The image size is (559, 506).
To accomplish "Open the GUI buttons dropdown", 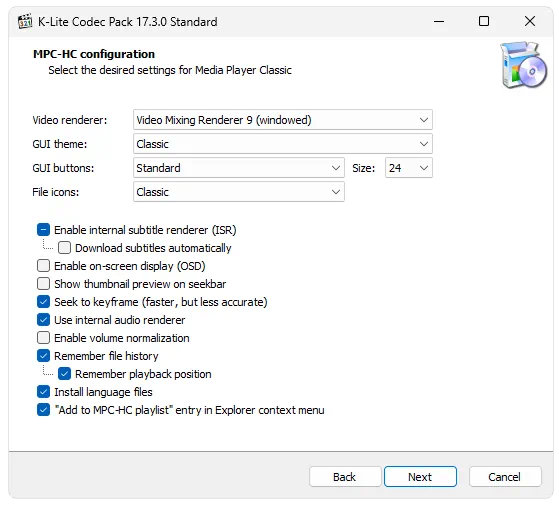I will click(x=239, y=168).
